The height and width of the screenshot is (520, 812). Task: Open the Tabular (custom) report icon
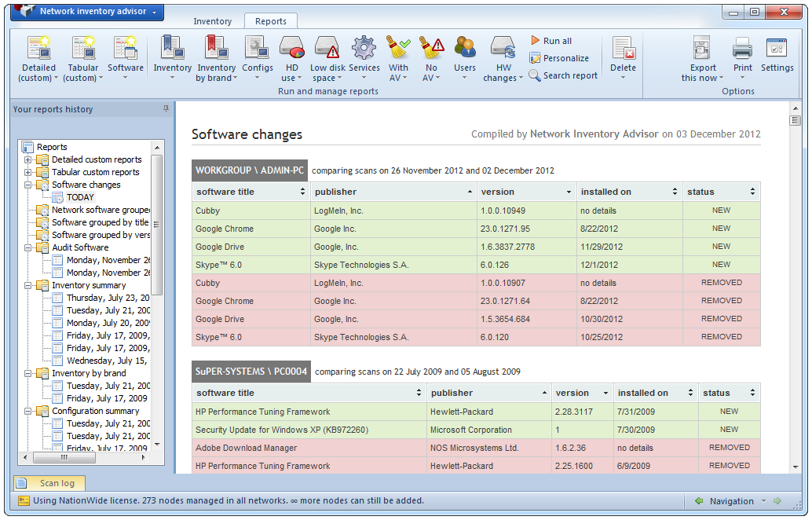tap(83, 48)
